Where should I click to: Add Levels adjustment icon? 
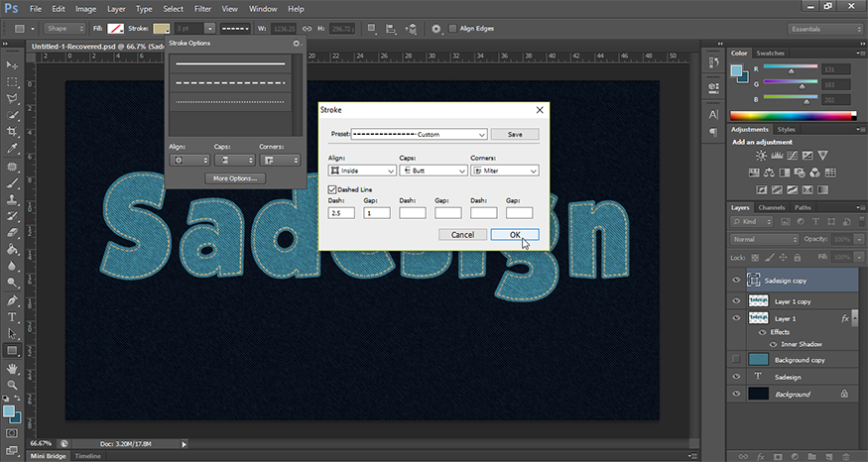point(777,156)
